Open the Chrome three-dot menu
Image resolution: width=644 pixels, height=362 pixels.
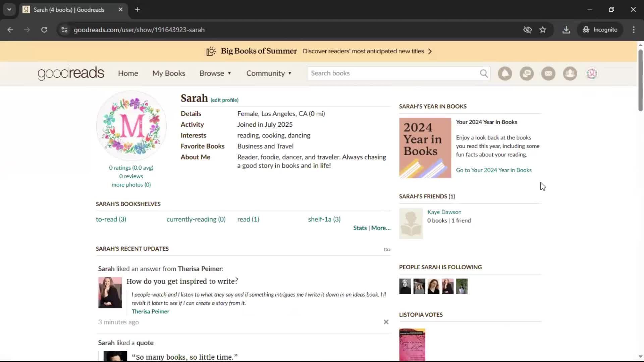point(634,29)
